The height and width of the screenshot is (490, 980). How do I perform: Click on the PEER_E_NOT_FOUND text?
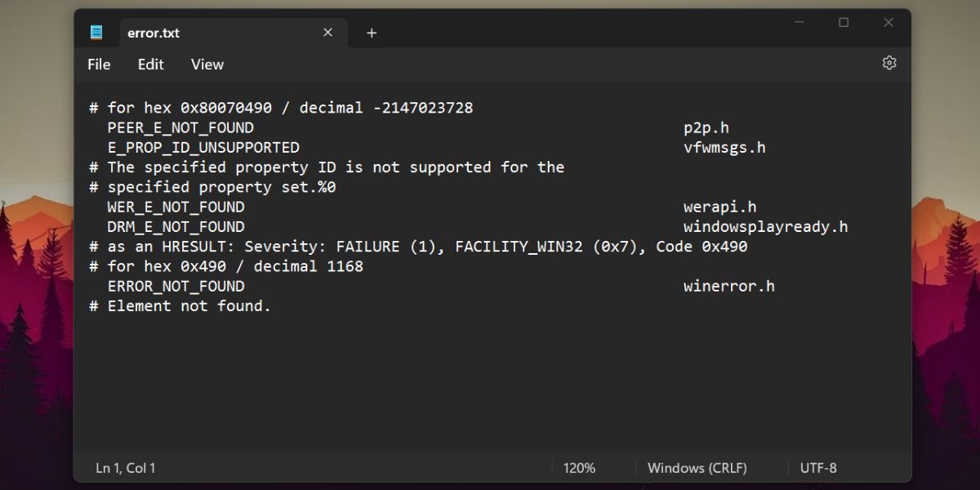[x=180, y=128]
